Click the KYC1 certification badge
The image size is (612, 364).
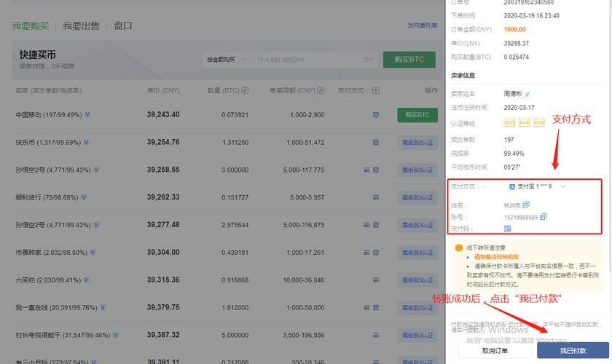[x=509, y=122]
